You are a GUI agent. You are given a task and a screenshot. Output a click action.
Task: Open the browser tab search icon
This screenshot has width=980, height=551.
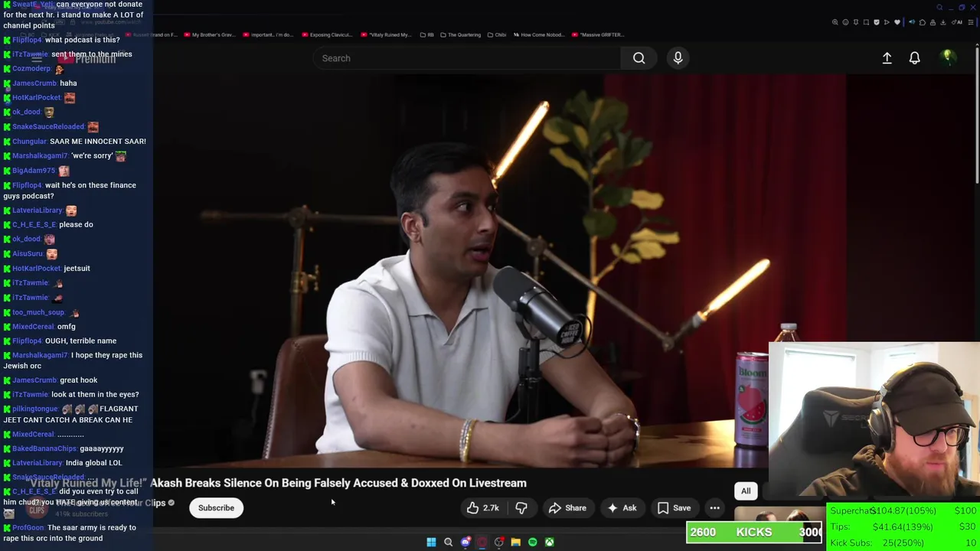pos(939,8)
